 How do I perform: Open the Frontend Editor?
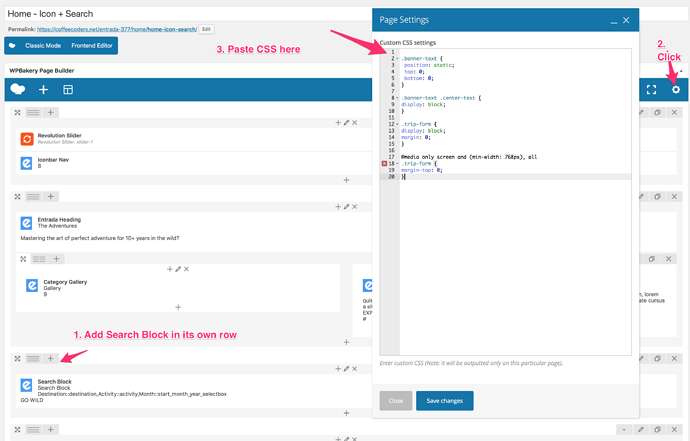pos(92,45)
